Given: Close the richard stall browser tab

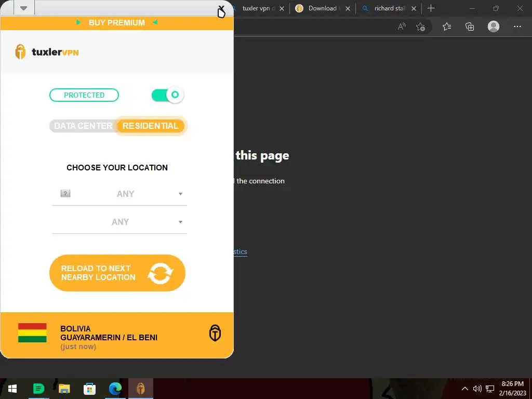Looking at the screenshot, I should click(414, 9).
